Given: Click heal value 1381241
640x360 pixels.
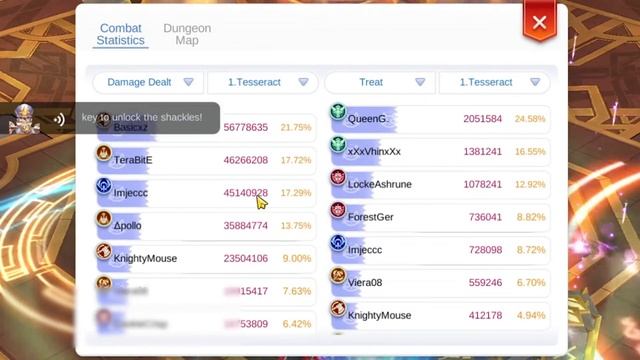Looking at the screenshot, I should [483, 151].
